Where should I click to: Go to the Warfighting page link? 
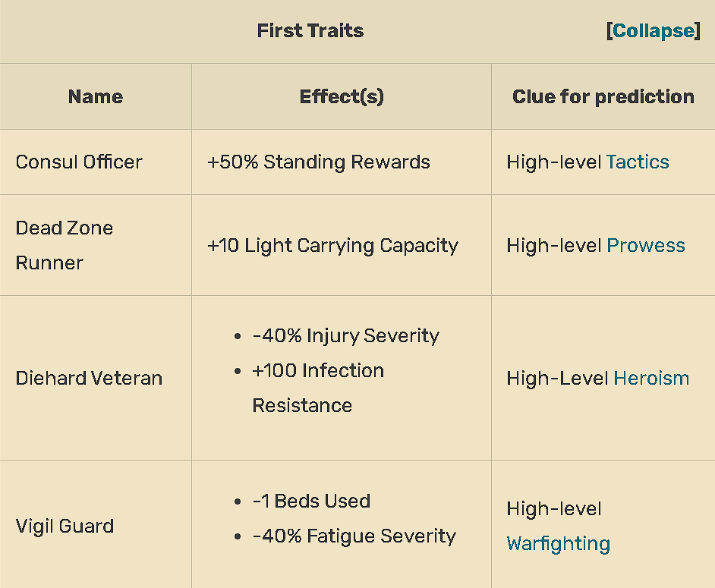tap(558, 543)
